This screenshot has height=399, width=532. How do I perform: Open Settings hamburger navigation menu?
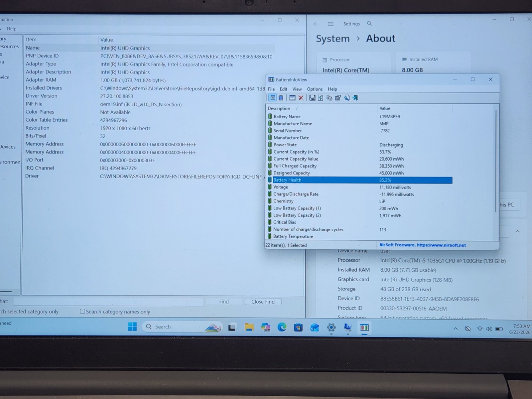click(x=331, y=24)
